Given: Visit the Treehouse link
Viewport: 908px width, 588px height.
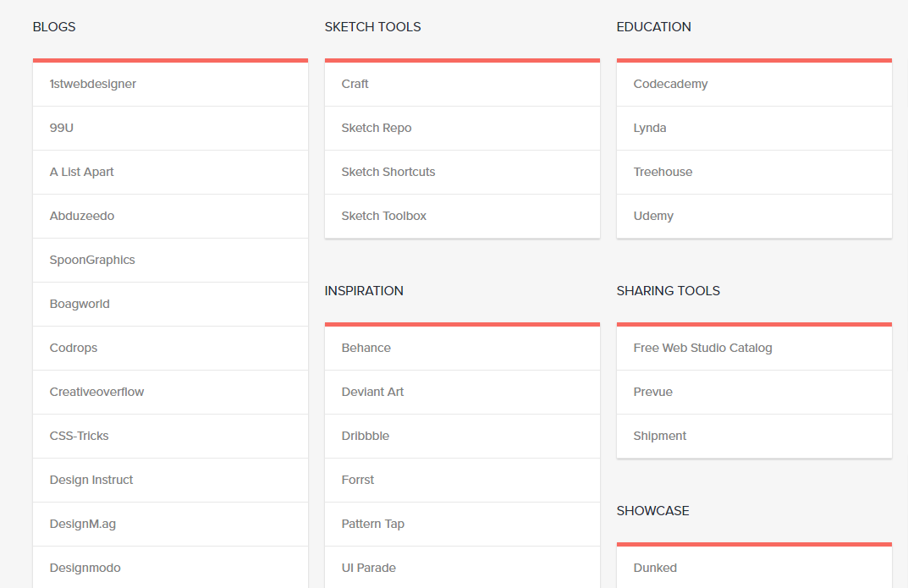Looking at the screenshot, I should tap(663, 172).
